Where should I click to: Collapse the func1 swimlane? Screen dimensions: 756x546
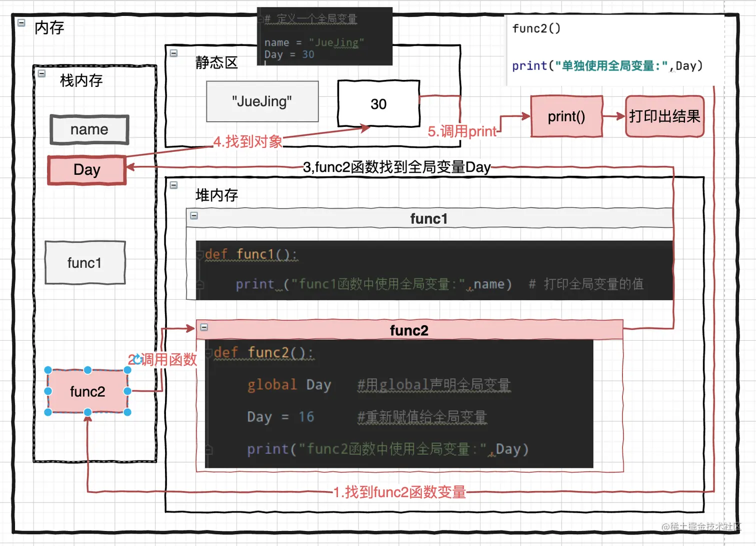coord(194,215)
